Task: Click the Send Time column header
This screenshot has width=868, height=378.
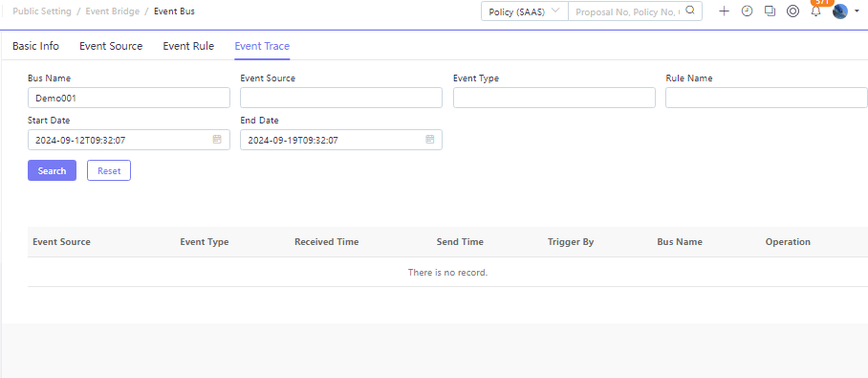Action: coord(460,242)
